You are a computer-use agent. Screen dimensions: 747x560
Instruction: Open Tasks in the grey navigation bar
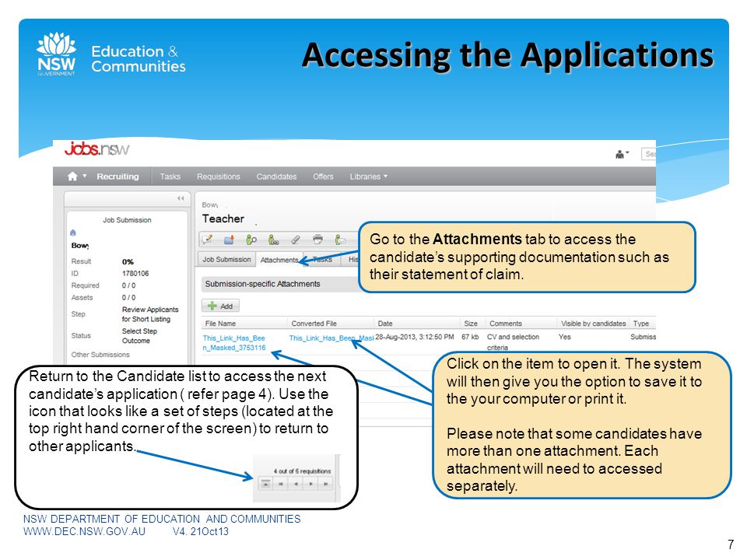tap(170, 177)
